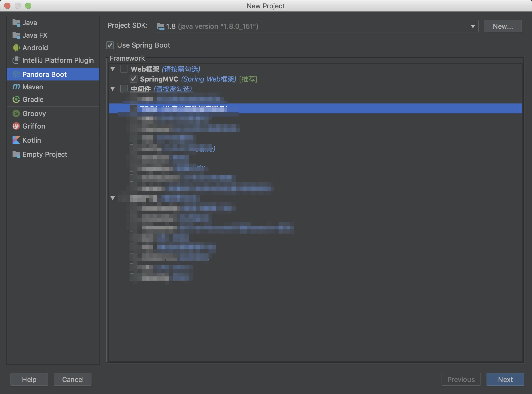Click the Android robot icon

(x=16, y=48)
